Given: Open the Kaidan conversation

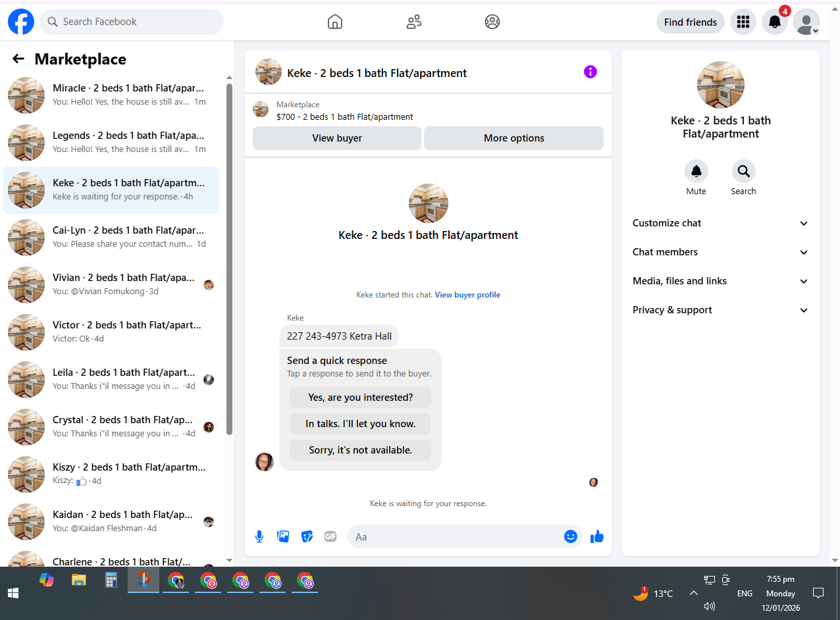Looking at the screenshot, I should (x=111, y=522).
